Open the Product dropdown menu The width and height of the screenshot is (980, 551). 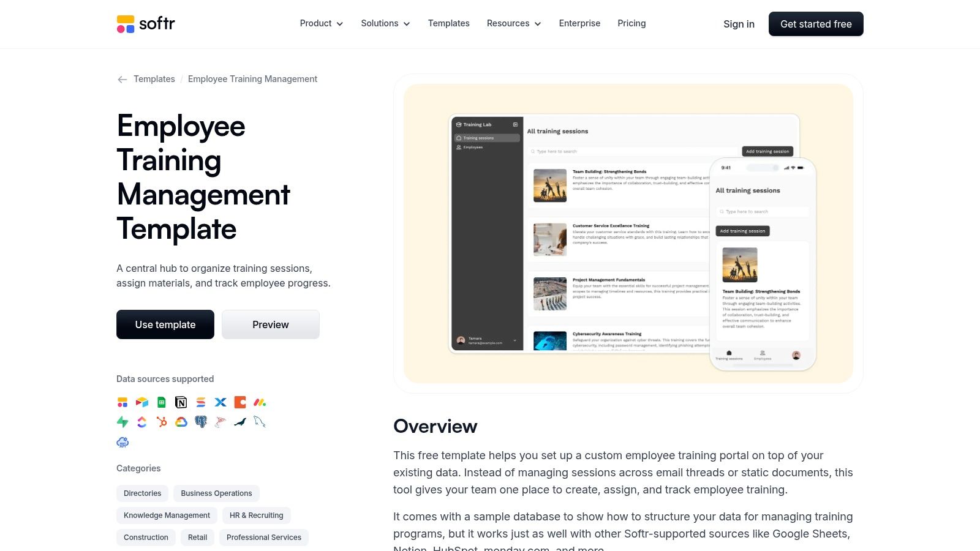coord(320,23)
